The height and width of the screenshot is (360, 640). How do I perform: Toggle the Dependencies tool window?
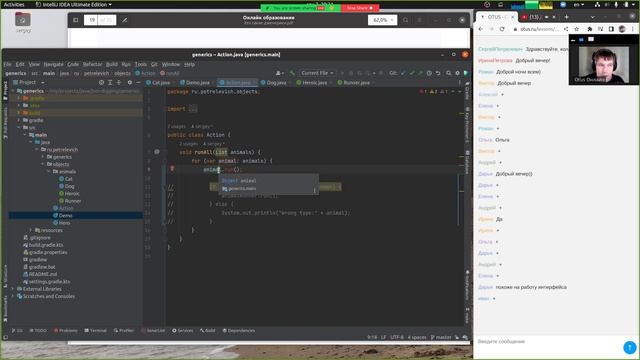pyautogui.click(x=239, y=330)
